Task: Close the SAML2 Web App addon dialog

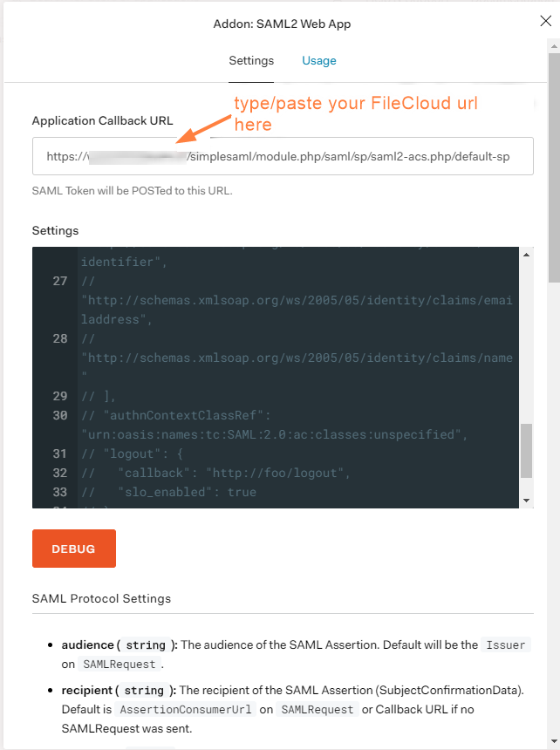Action: (x=545, y=21)
